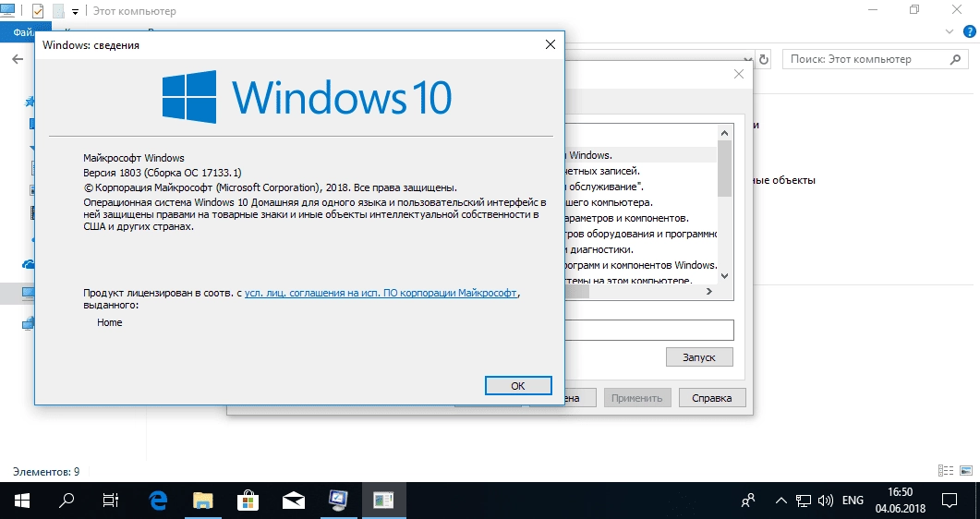
Task: Click the 'Версия 1803 (Сборка ОС 17133.1)' text
Action: [x=163, y=173]
